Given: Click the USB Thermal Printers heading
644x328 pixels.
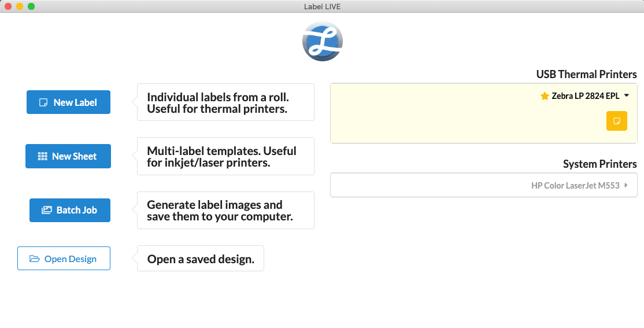Looking at the screenshot, I should 586,74.
